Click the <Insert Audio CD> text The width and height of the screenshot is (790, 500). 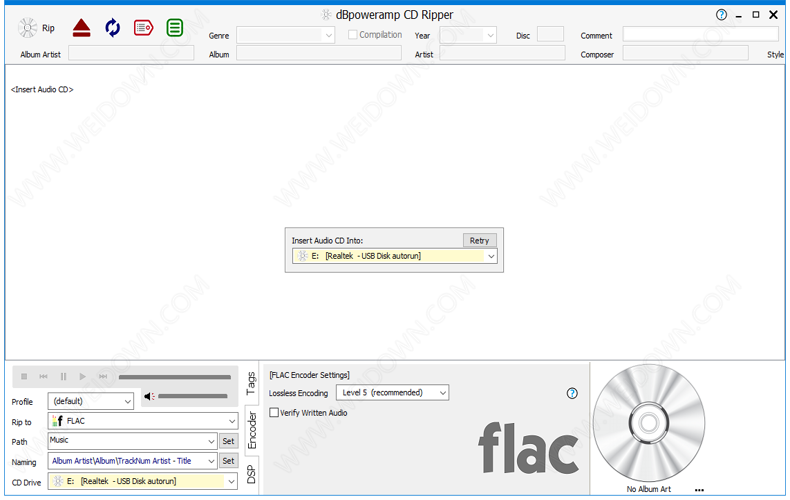coord(42,89)
